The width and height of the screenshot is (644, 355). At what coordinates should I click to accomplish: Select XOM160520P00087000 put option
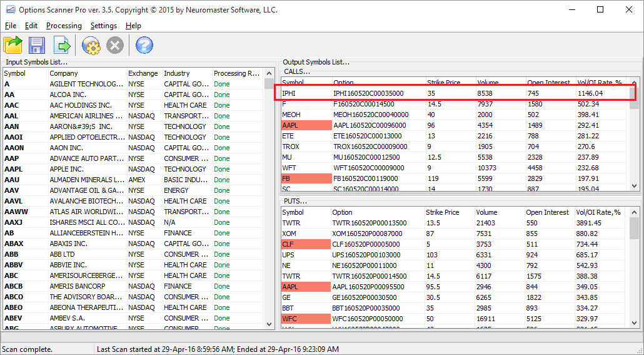click(x=367, y=234)
